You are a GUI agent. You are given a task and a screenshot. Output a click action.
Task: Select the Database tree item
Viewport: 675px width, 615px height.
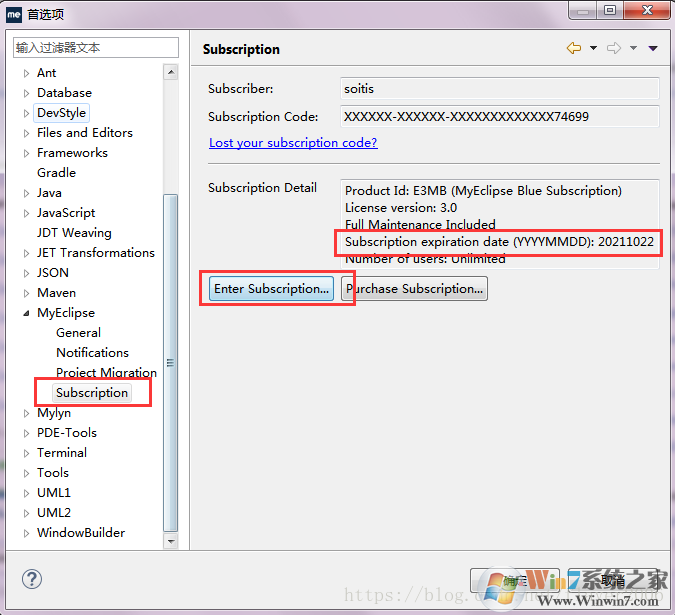(65, 93)
